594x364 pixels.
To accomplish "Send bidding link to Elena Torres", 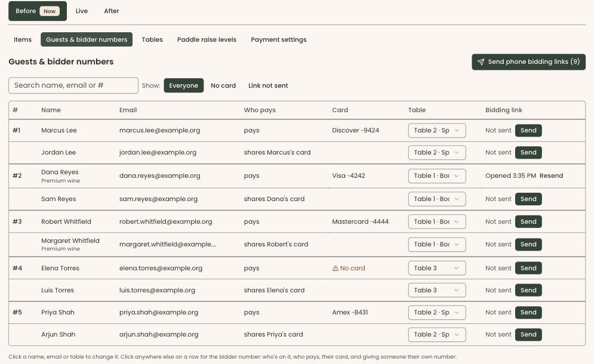I will click(528, 268).
